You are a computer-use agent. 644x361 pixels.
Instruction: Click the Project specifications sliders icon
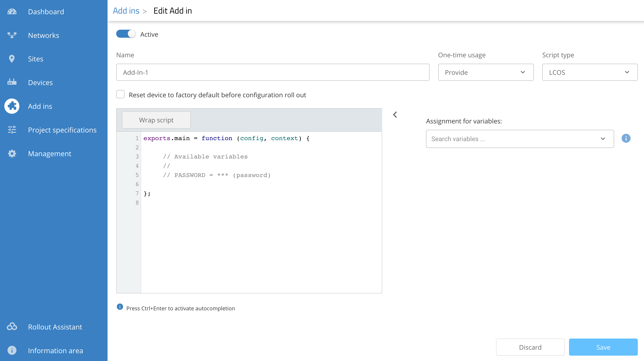[x=12, y=130]
